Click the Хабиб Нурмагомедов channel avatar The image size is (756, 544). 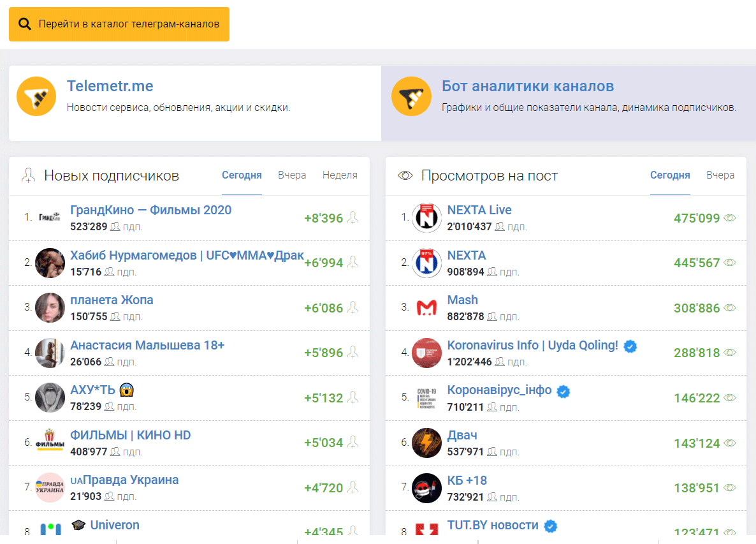pos(50,263)
